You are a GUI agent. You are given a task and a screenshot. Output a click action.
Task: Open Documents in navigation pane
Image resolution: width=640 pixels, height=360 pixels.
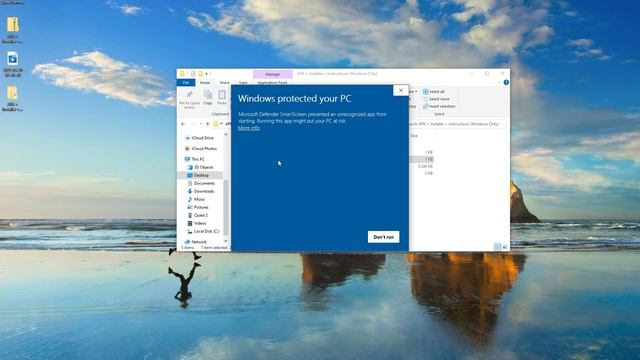coord(201,183)
